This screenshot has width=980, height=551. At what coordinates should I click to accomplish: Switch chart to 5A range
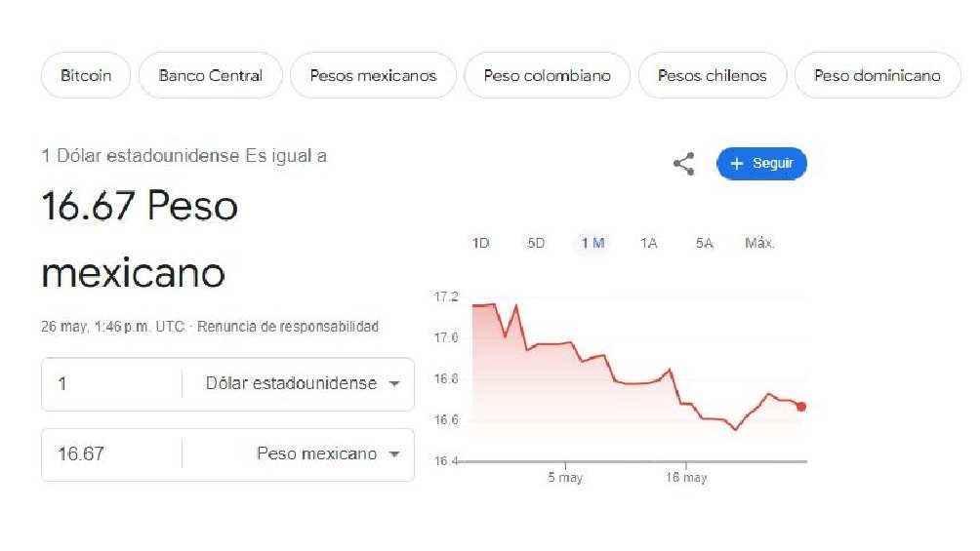[705, 243]
